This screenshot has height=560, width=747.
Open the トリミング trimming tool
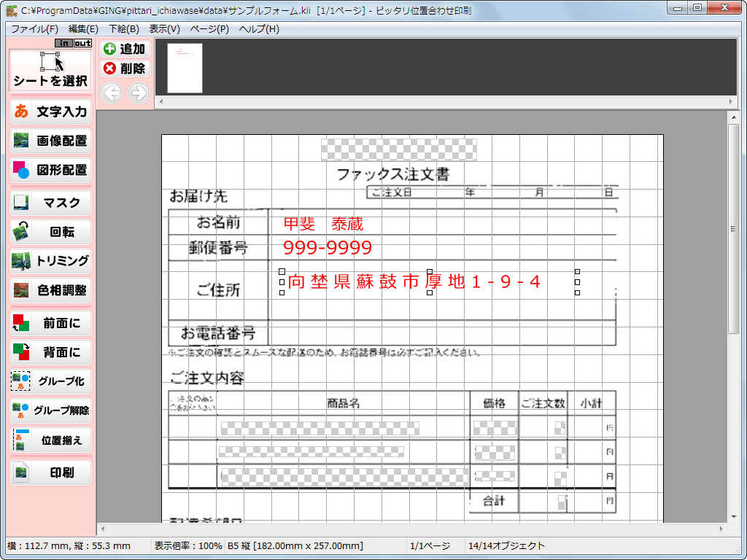pyautogui.click(x=50, y=261)
